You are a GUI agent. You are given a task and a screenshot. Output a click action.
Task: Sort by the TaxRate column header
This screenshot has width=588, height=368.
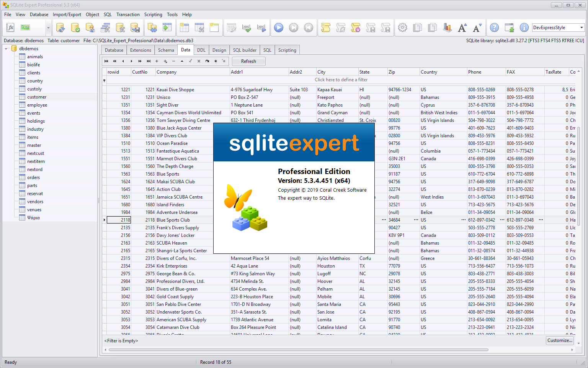coord(557,72)
